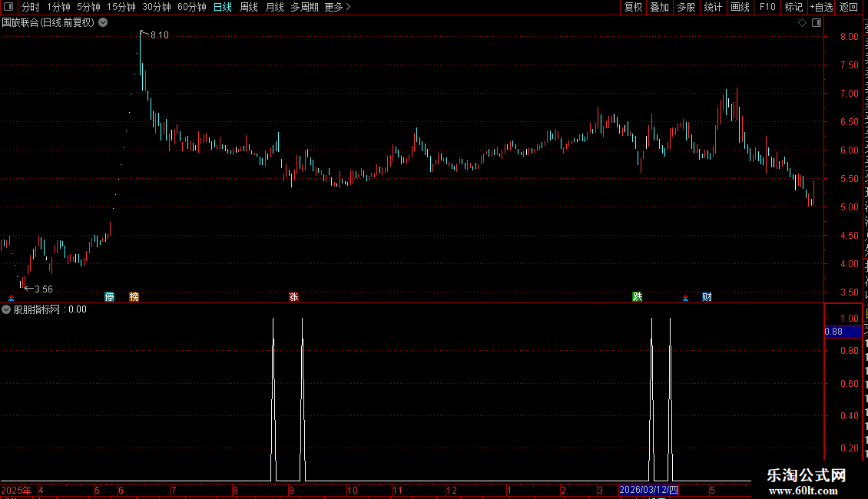The height and width of the screenshot is (499, 868).
Task: Switch to 分时 intraday view
Action: (31, 7)
